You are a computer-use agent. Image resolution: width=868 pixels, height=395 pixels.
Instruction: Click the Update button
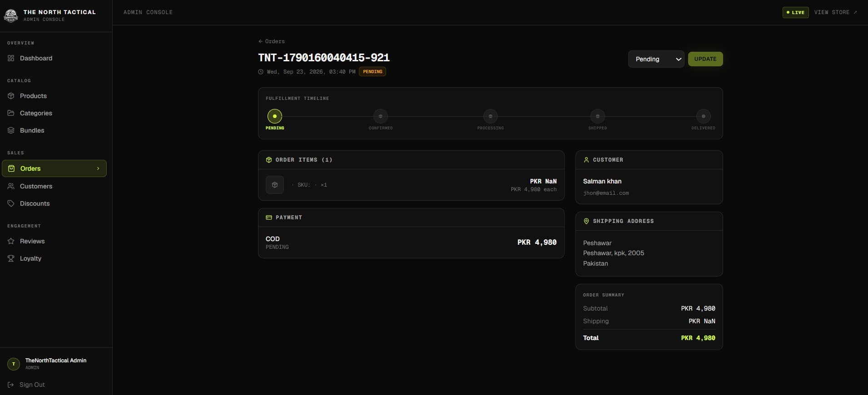[705, 59]
